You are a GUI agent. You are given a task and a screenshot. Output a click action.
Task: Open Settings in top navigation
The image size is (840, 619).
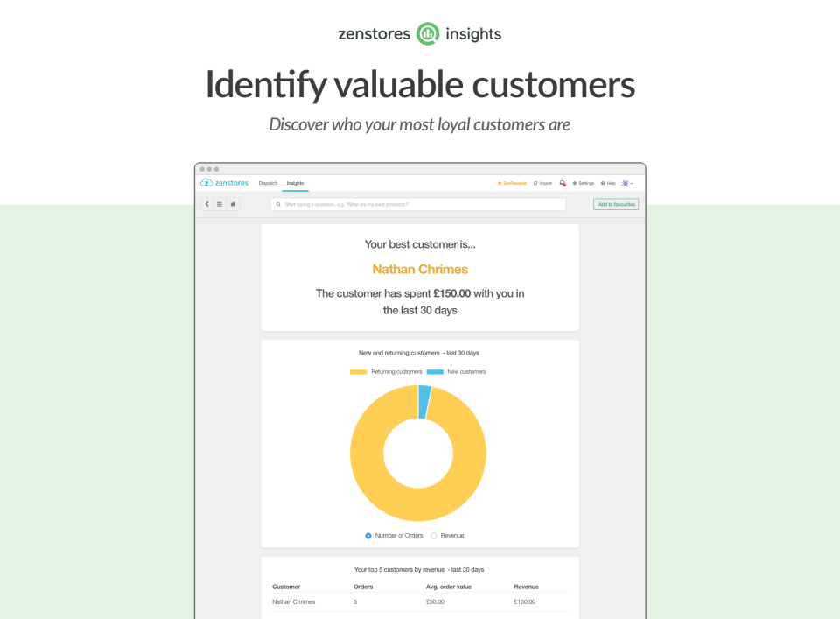coord(584,183)
